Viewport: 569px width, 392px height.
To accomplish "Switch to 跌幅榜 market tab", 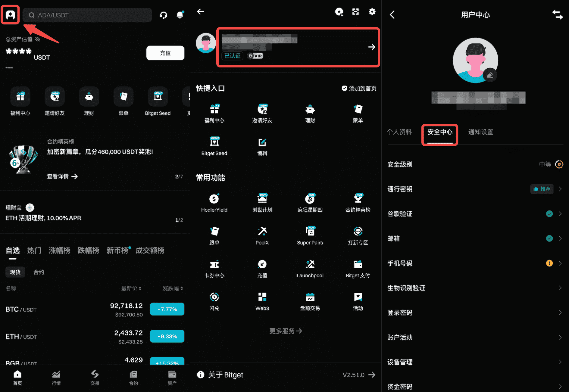I will [x=89, y=250].
